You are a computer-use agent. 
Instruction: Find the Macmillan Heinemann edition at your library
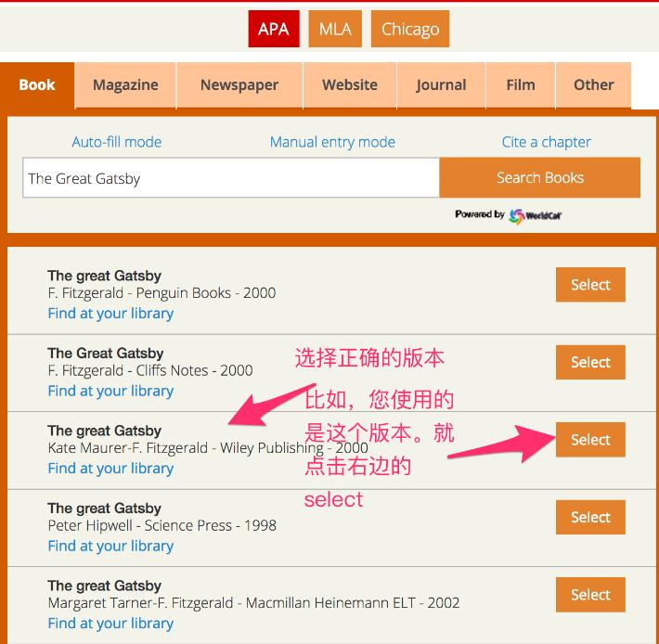pos(110,624)
